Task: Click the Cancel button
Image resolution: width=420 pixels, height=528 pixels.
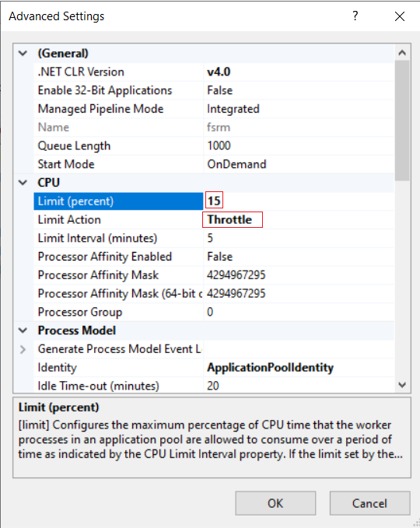Action: point(369,503)
